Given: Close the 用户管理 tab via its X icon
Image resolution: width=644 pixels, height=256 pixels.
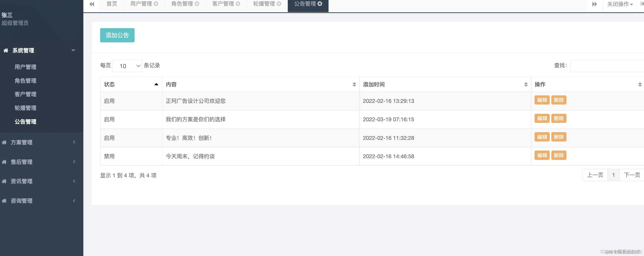Looking at the screenshot, I should pos(156,4).
